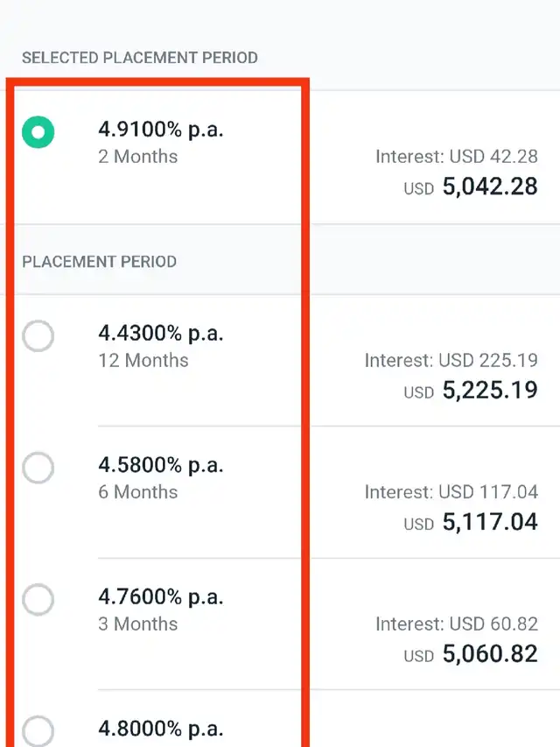Tap the 12 Months label
This screenshot has width=560, height=747.
[143, 360]
